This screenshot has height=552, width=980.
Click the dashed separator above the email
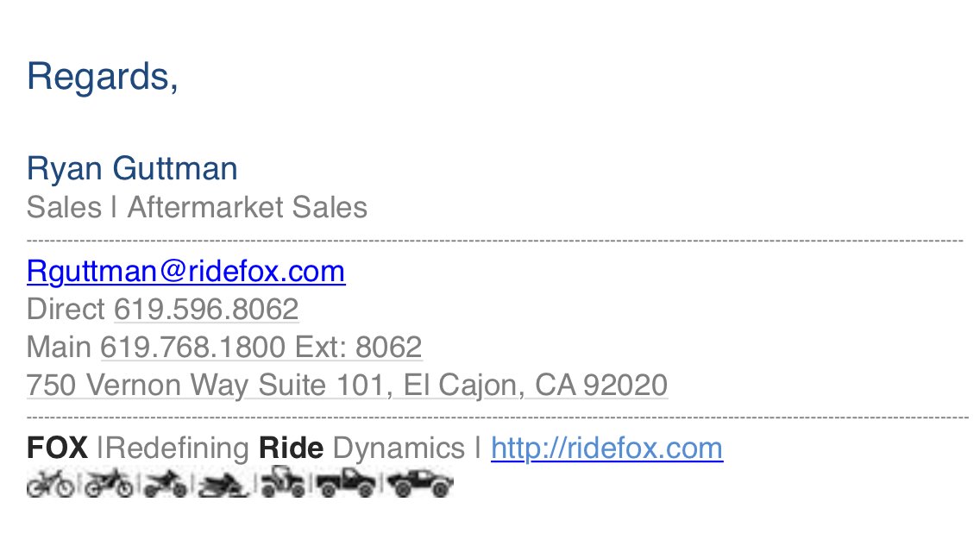point(495,241)
